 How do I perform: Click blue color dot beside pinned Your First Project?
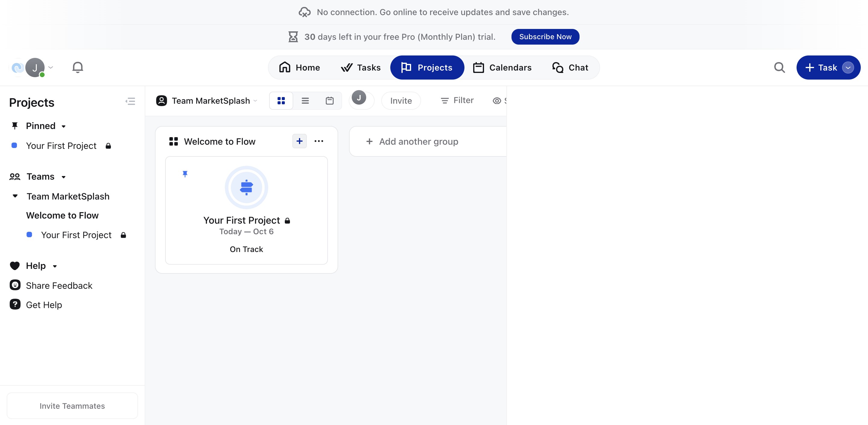click(14, 146)
